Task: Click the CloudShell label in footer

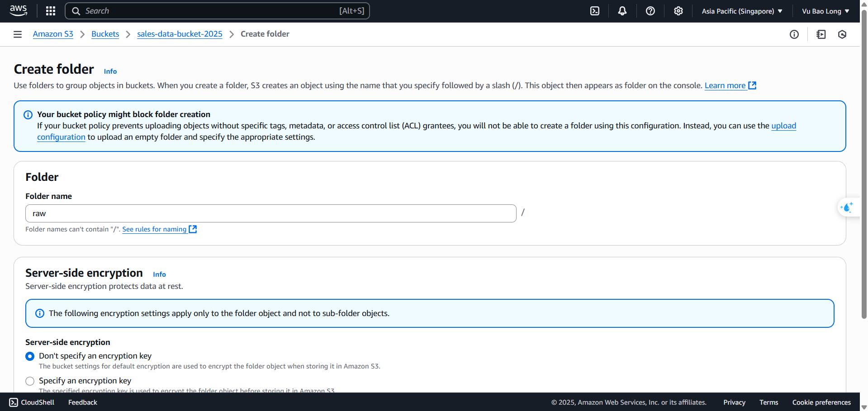Action: click(x=38, y=402)
